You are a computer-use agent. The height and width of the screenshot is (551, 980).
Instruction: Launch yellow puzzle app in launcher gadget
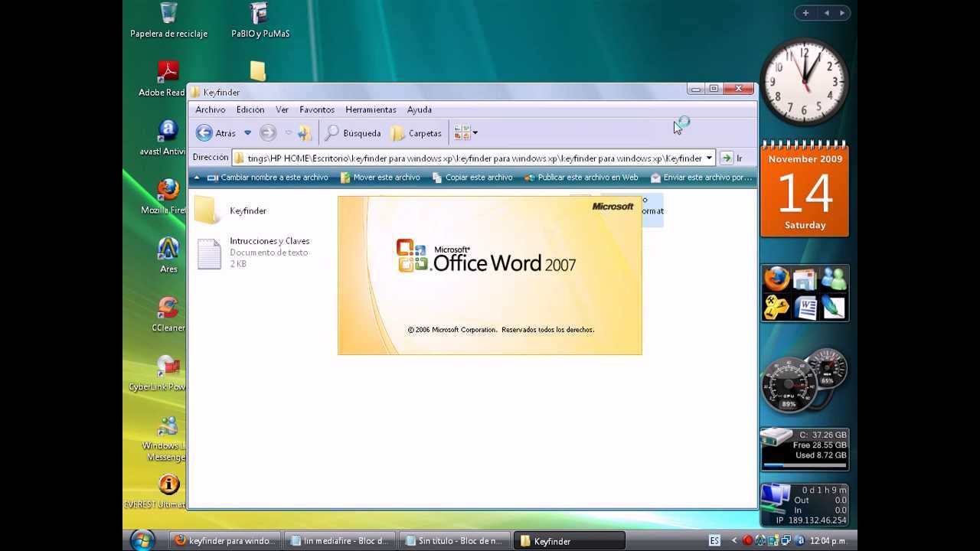tap(776, 307)
